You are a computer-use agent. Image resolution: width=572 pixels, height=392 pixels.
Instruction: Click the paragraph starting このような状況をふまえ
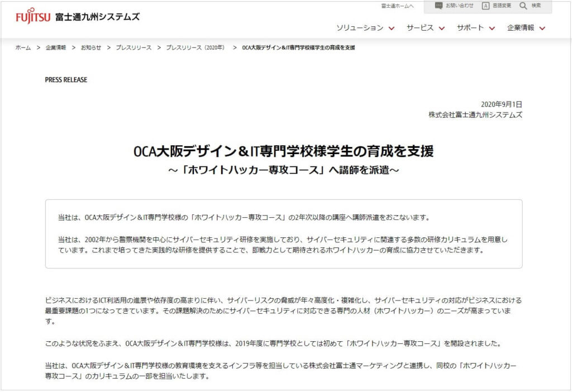(274, 343)
